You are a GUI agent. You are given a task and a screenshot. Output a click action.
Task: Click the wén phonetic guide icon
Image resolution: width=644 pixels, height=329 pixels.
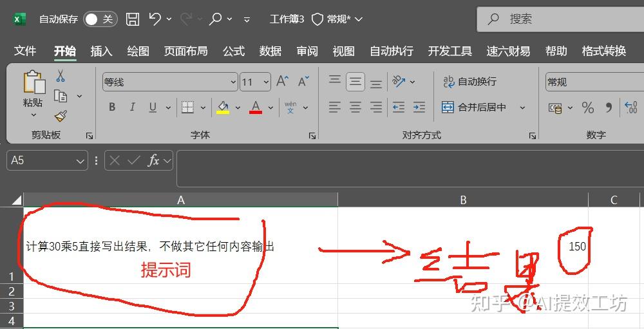[290, 108]
